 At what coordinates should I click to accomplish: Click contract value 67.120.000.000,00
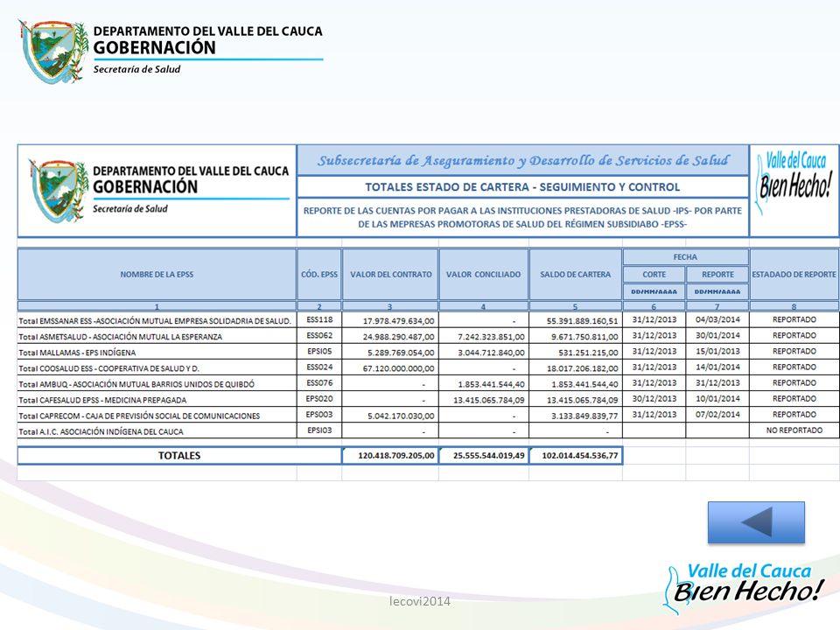pos(399,368)
